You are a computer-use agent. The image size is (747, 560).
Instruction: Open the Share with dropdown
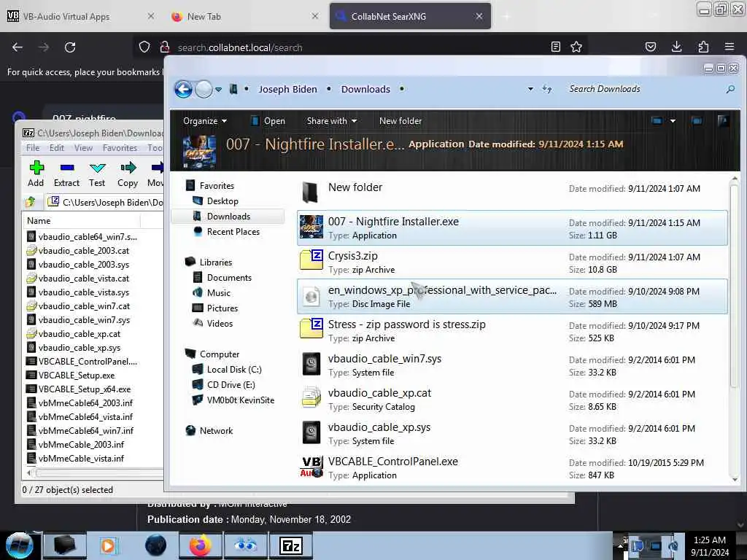click(x=332, y=121)
